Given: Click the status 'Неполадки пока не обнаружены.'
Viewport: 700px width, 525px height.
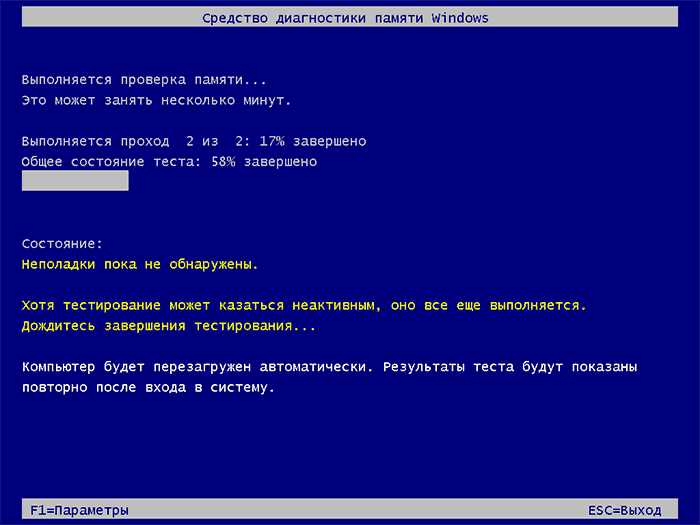Looking at the screenshot, I should (x=140, y=264).
